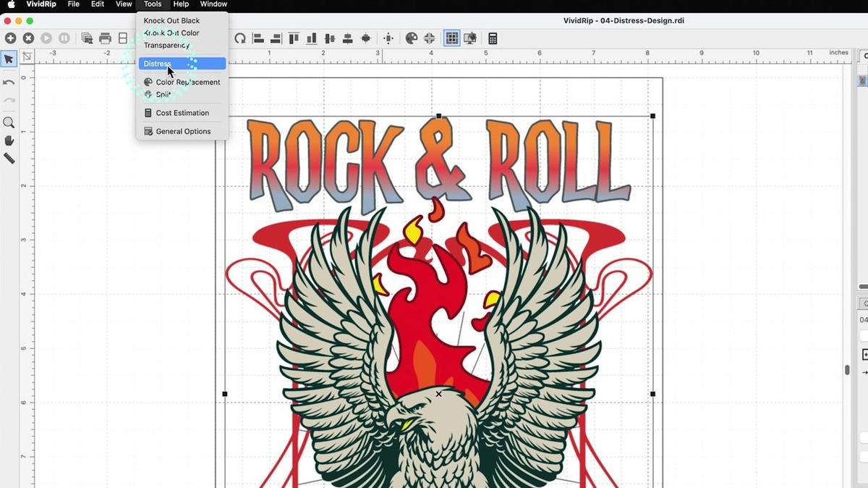
Task: Toggle the monitor preview button
Action: coord(470,38)
